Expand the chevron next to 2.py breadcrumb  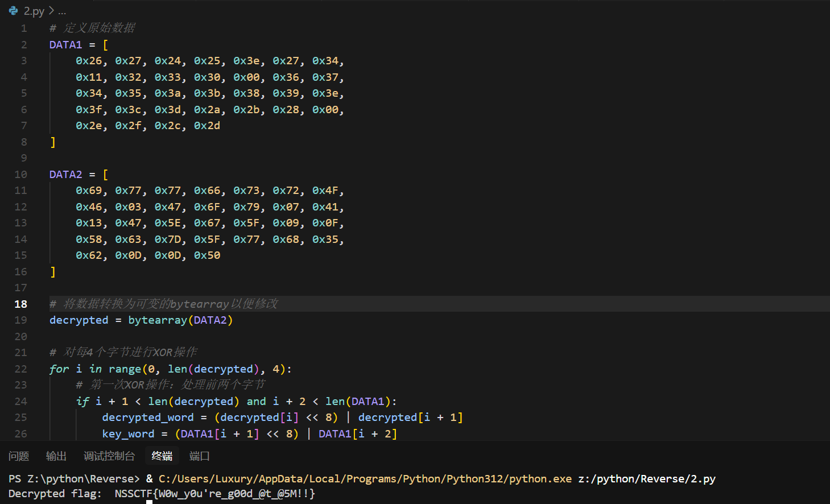[x=51, y=10]
